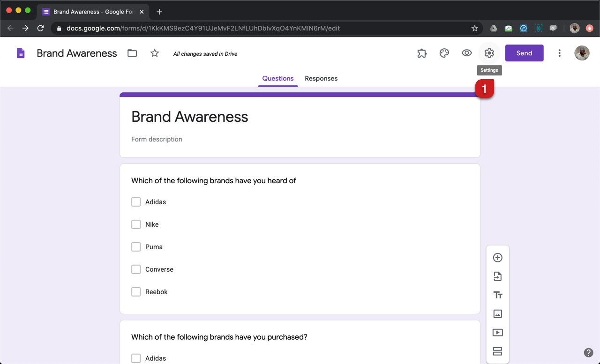Insert an image via the image icon
This screenshot has height=364, width=600.
coord(497,313)
